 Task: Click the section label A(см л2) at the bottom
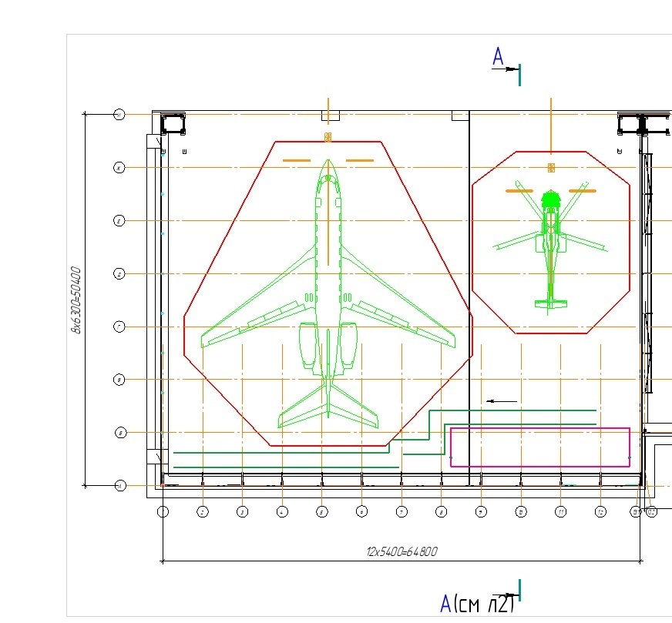[x=477, y=604]
